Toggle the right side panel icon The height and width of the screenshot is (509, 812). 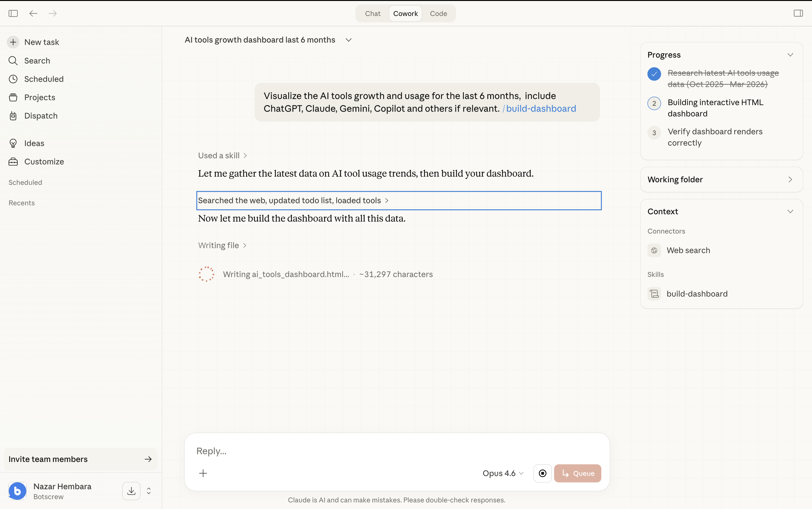pyautogui.click(x=798, y=13)
